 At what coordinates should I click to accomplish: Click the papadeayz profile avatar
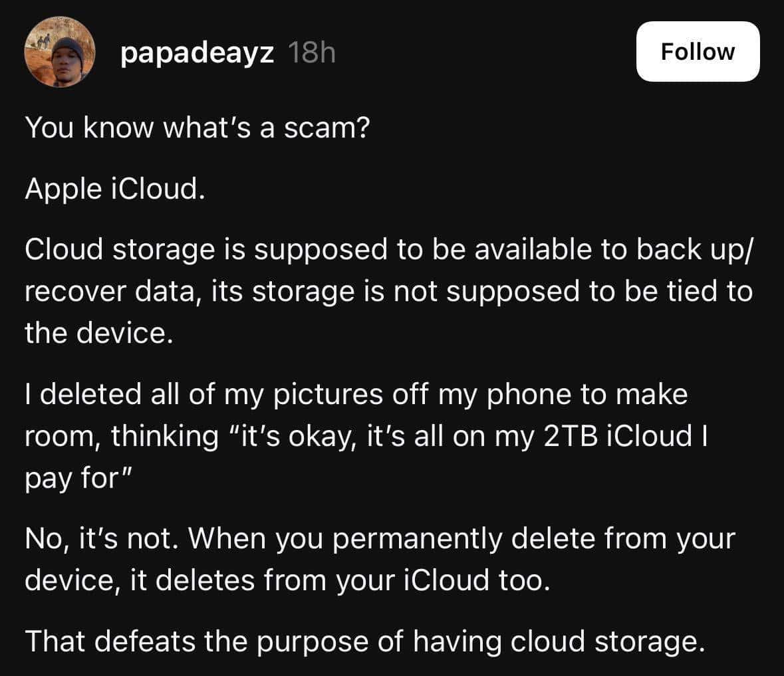(x=61, y=52)
